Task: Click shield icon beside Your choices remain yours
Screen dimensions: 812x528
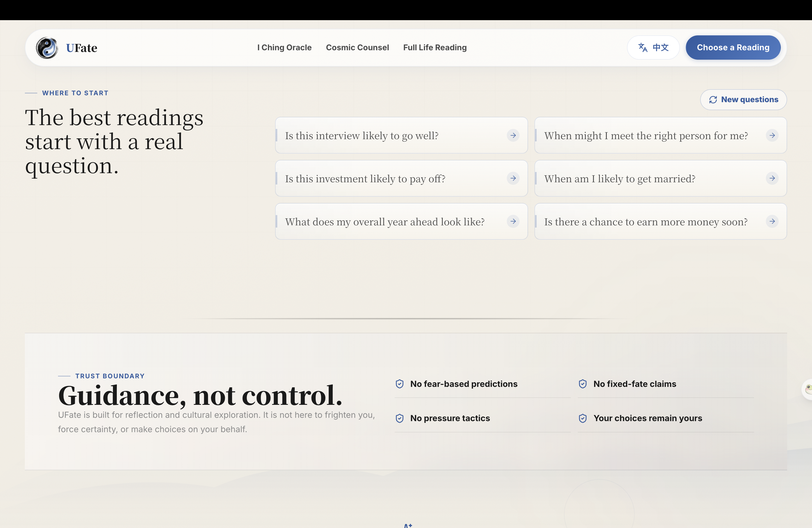Action: (583, 418)
